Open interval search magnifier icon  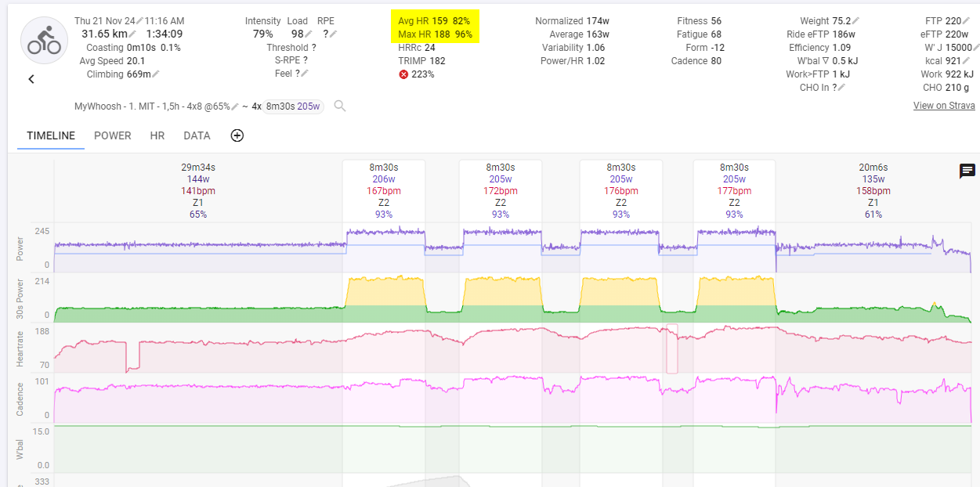340,106
